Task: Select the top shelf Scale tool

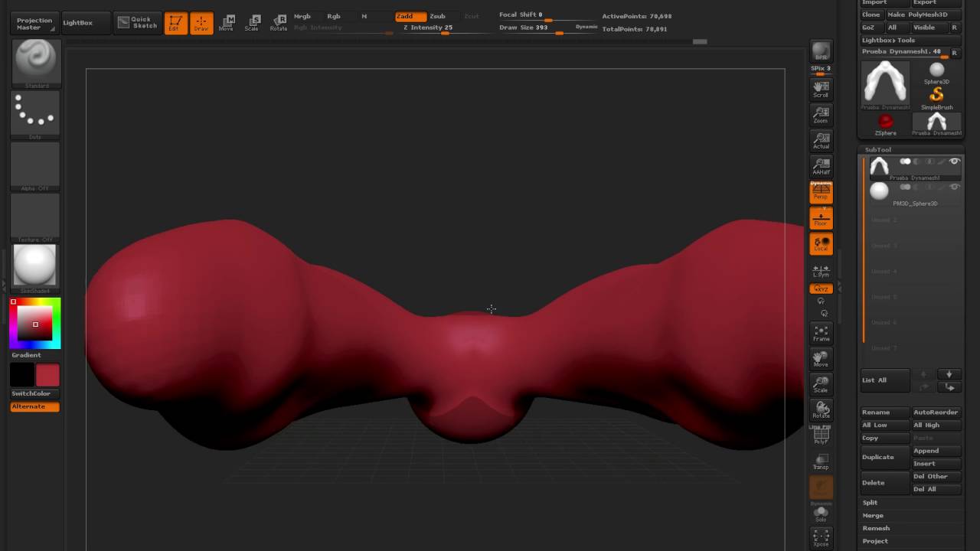Action: 253,23
